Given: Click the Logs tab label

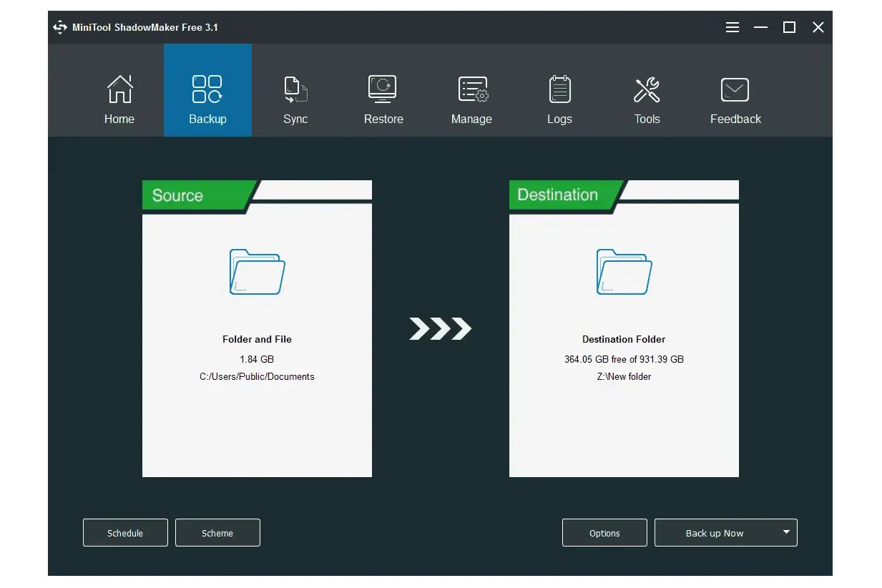Looking at the screenshot, I should click(559, 119).
